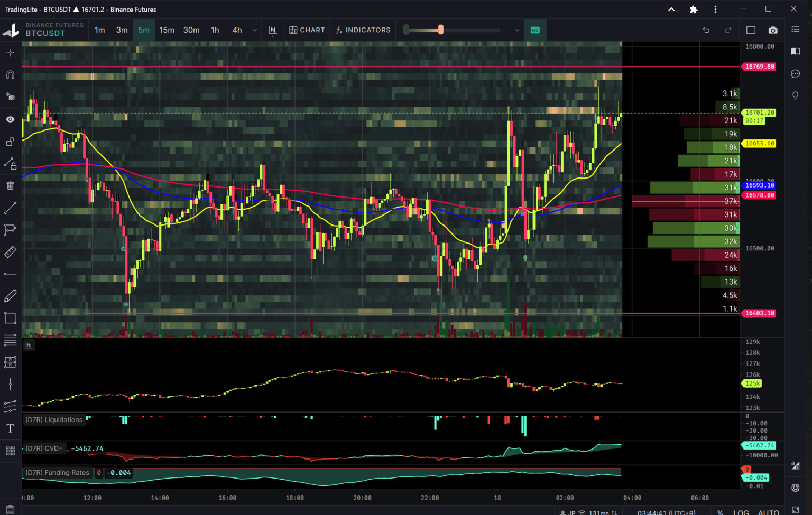Select the Rectangle drawing tool
Screen dimensions: 812x515
[x=10, y=317]
